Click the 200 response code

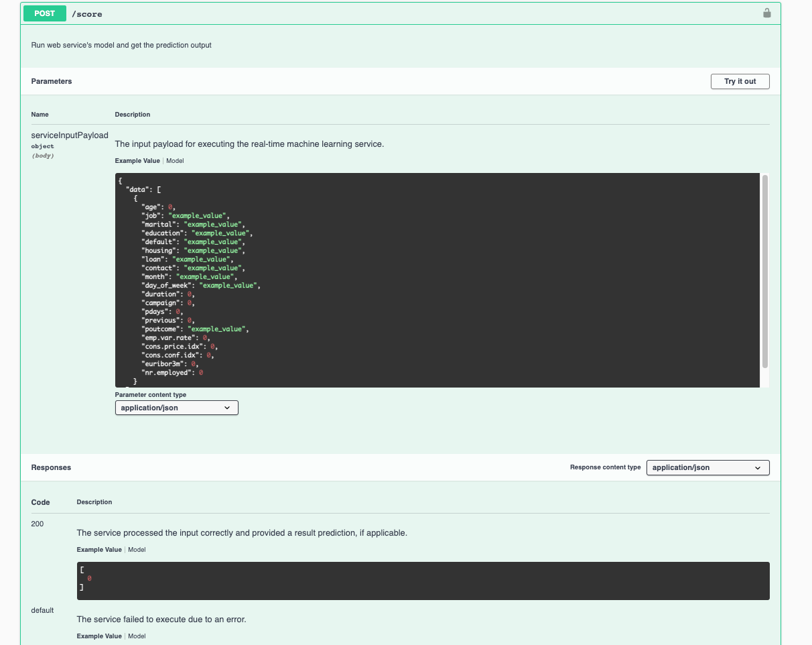point(38,524)
